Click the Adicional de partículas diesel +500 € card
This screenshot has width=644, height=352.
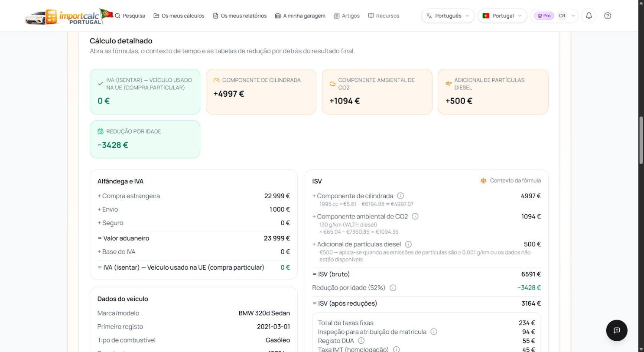point(493,92)
